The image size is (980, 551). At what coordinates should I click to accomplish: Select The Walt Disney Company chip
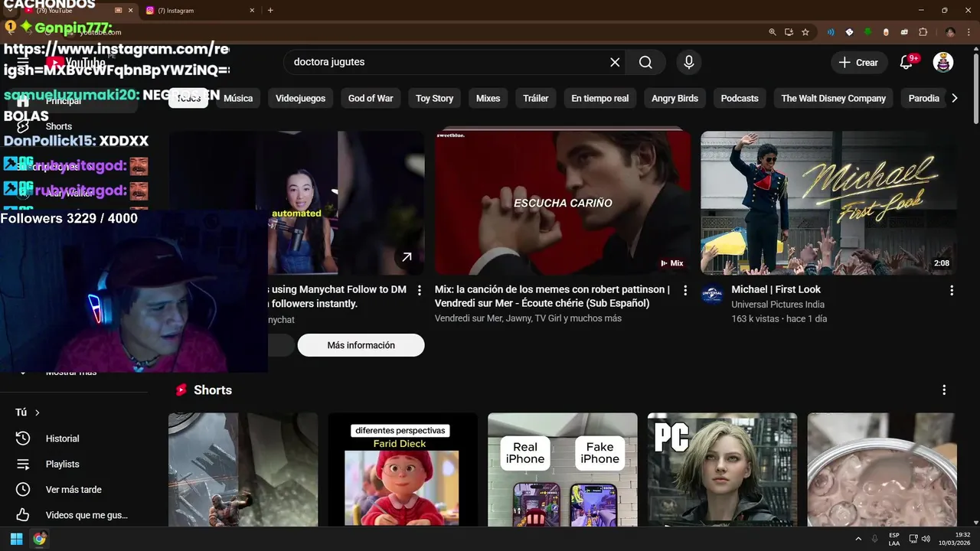[833, 98]
